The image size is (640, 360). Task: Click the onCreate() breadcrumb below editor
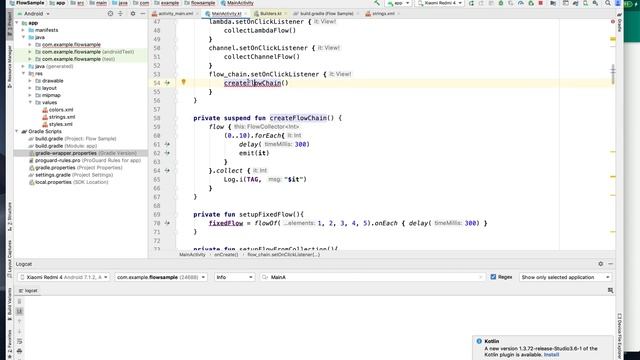(x=226, y=255)
